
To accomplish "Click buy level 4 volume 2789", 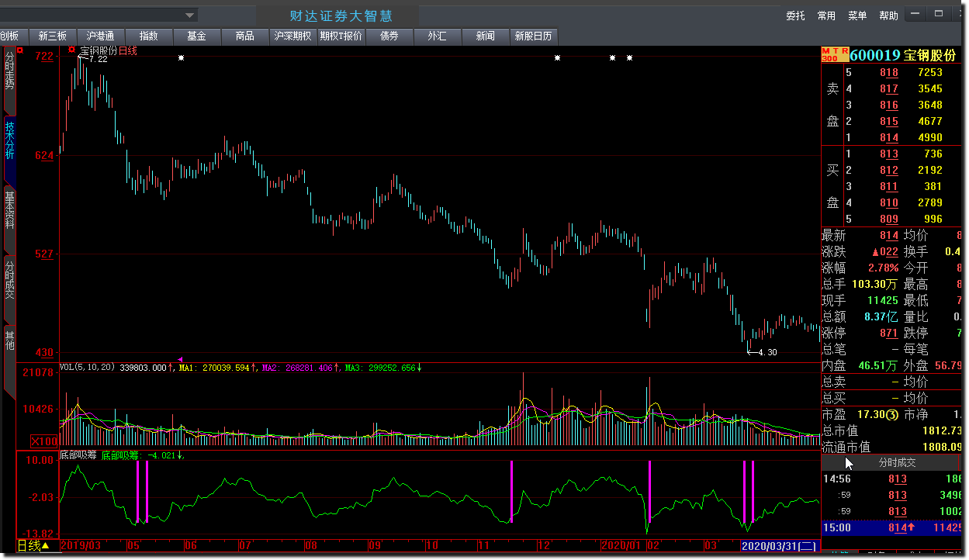I will click(929, 202).
